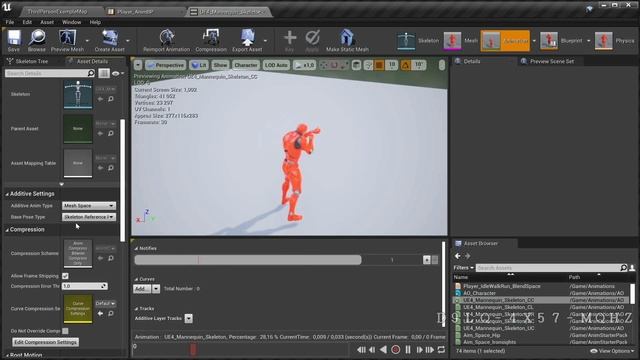Use selected asset arrow for Parent Asset
640x360 pixels.
(100, 133)
